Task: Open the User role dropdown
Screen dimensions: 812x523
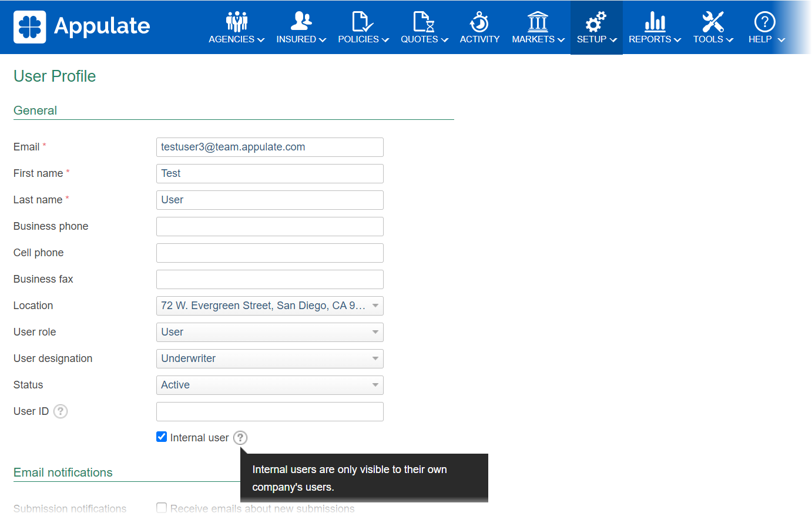Action: pyautogui.click(x=270, y=332)
